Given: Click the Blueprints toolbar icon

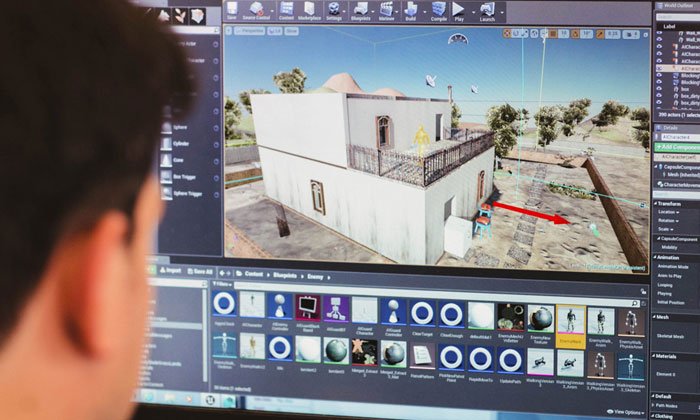Looking at the screenshot, I should 360,11.
